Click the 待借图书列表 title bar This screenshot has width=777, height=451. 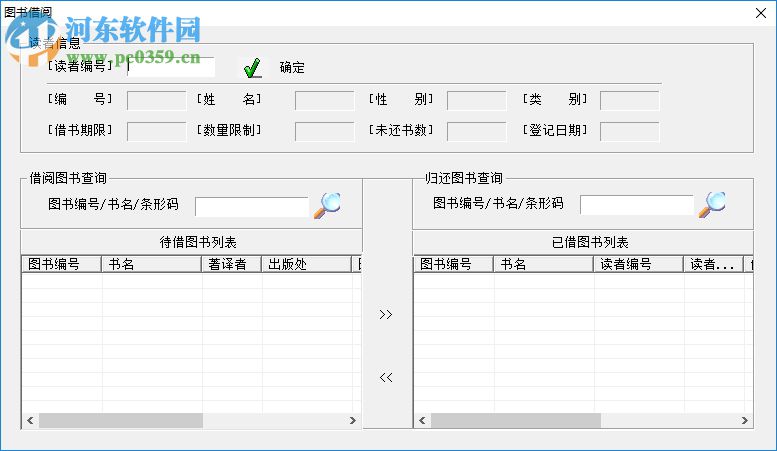point(192,242)
